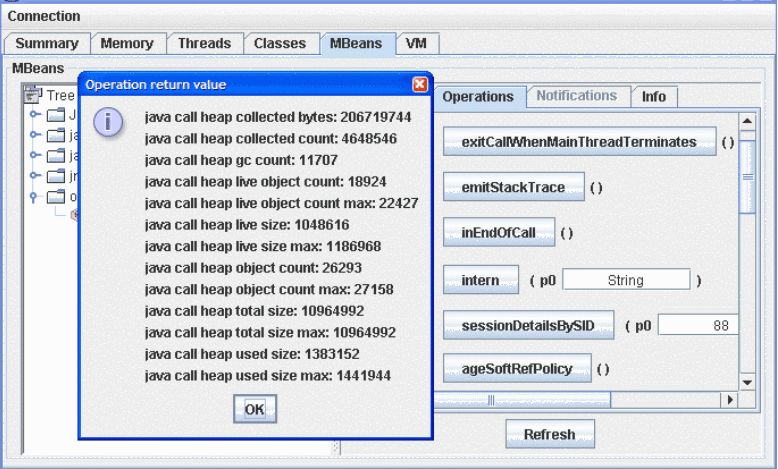This screenshot has height=469, width=778.
Task: Click 'java call heap live size max: 1186968'
Action: [263, 246]
